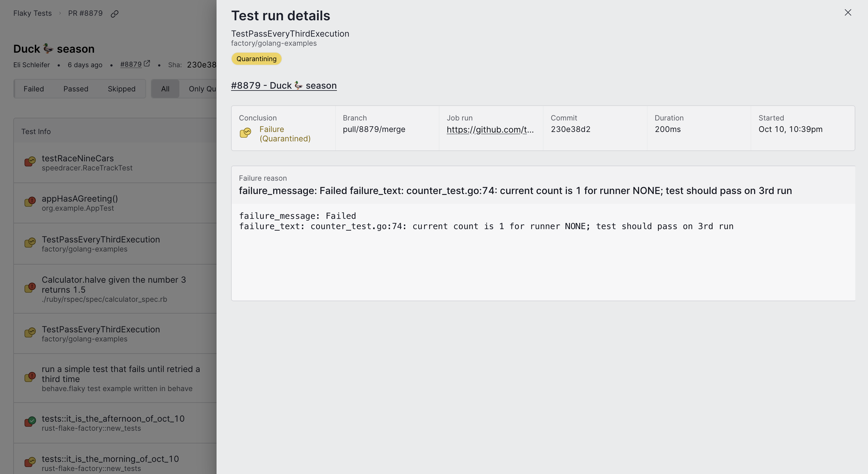Viewport: 868px width, 474px height.
Task: Open tests::it_is_the_afternoon_of_oct_10 row
Action: [115, 423]
